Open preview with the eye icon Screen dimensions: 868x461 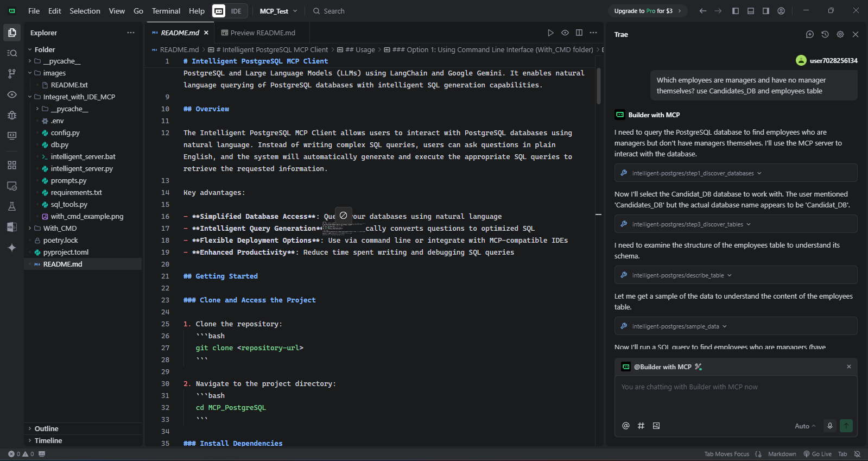coord(565,33)
